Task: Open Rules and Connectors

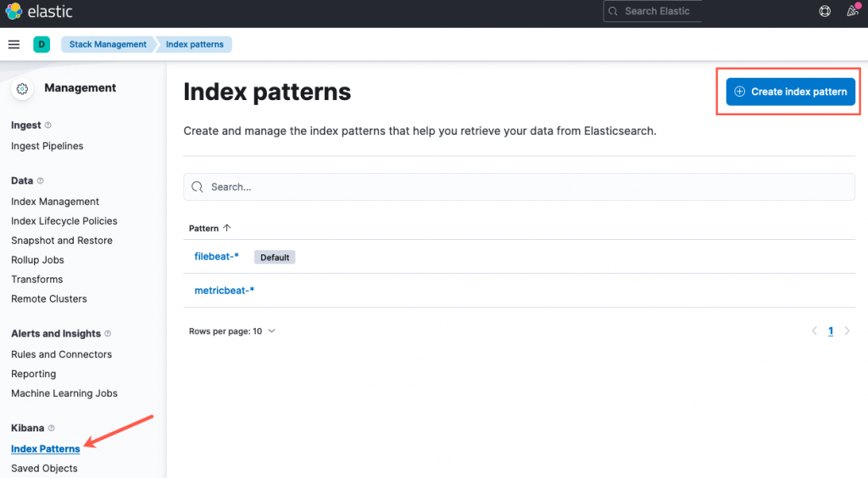Action: click(x=61, y=354)
